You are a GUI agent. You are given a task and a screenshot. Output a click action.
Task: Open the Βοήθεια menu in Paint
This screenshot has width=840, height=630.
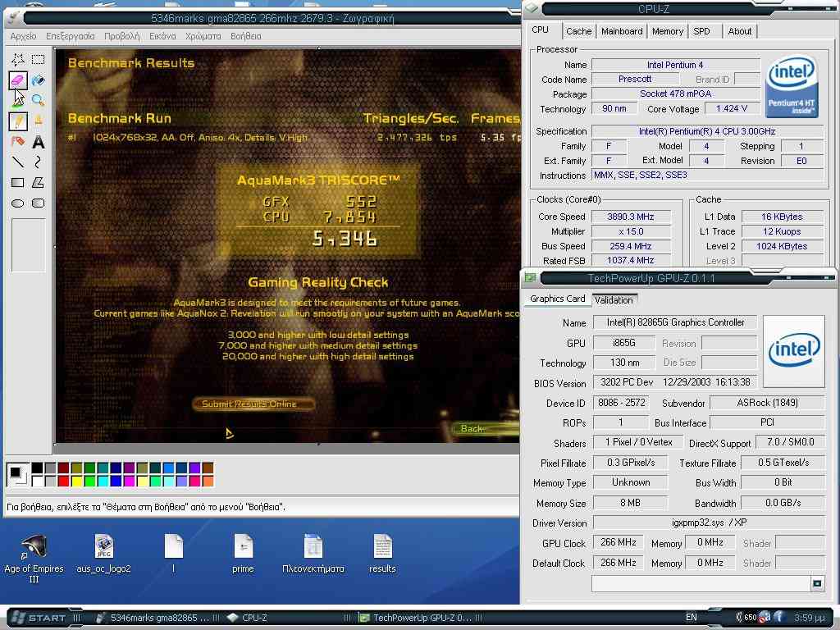coord(246,36)
